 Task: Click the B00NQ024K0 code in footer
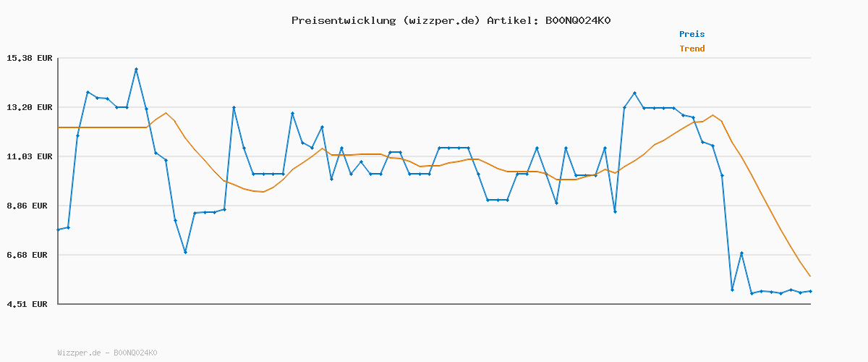pos(135,353)
